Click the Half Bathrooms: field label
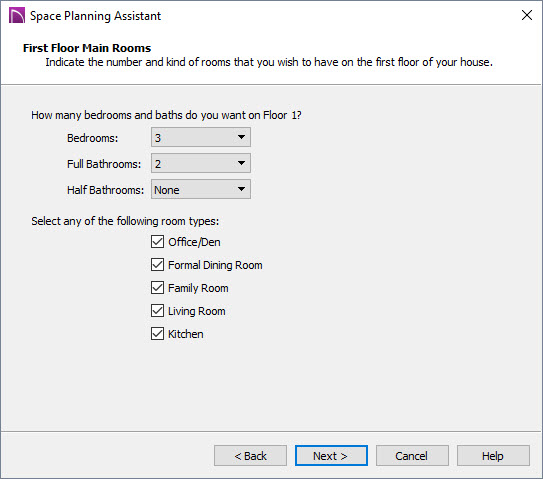 tap(105, 190)
